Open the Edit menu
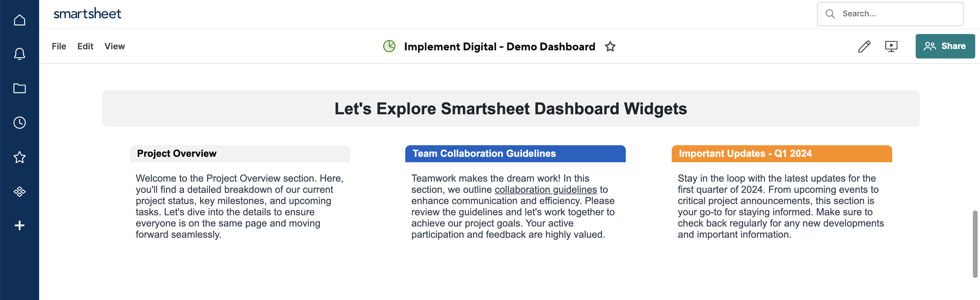Viewport: 980px width, 300px height. click(85, 46)
